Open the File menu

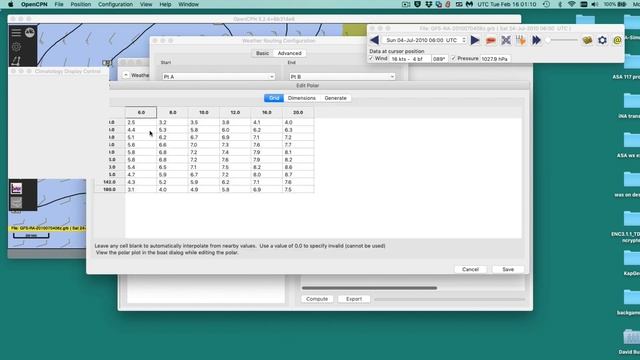59,4
